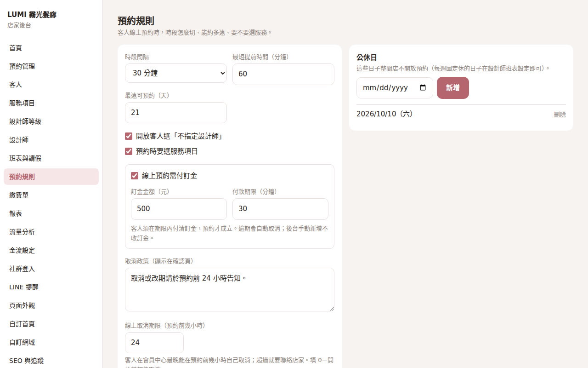The width and height of the screenshot is (588, 368).
Task: Focus the 最短提前時間 input field
Action: coord(283,74)
